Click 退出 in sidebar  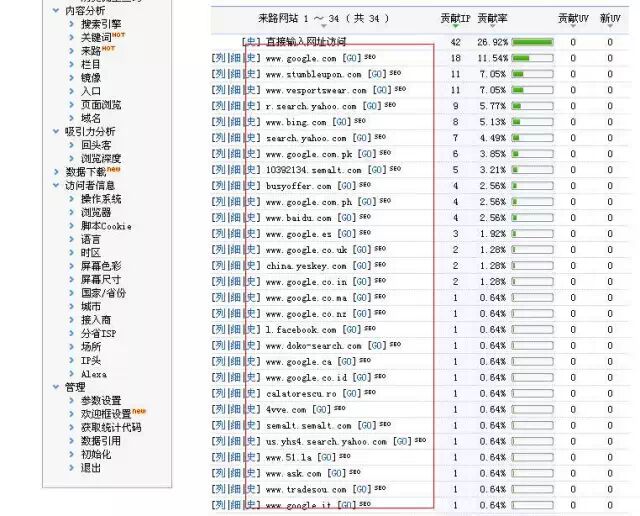click(91, 468)
